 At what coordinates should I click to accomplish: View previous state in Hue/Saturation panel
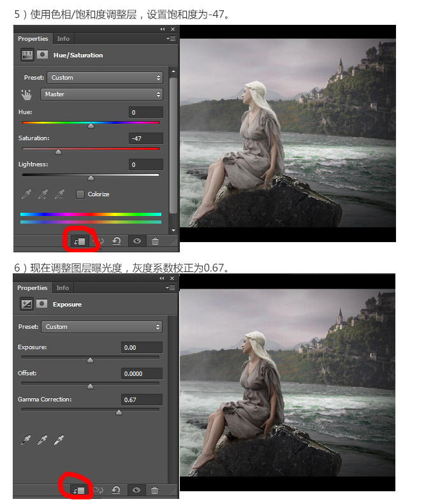(x=98, y=241)
